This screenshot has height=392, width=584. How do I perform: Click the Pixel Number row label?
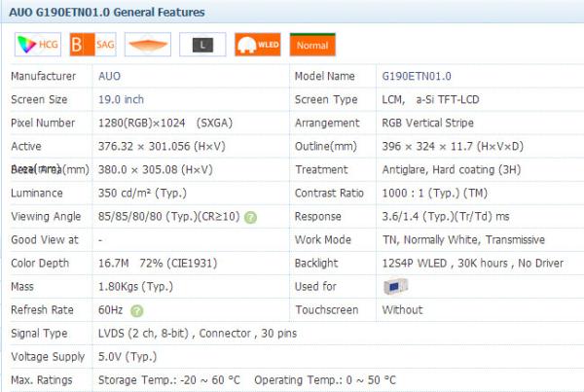click(x=43, y=124)
